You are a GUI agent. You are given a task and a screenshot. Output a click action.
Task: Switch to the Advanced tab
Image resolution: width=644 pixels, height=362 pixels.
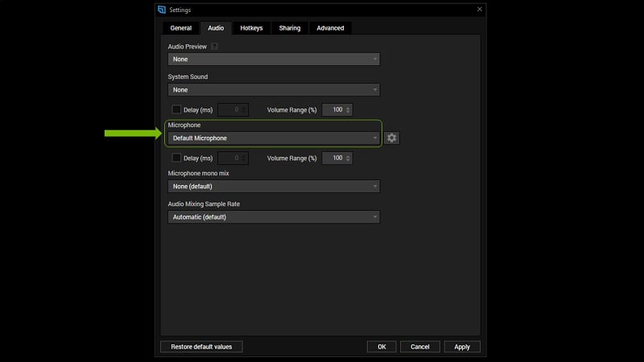click(x=330, y=28)
